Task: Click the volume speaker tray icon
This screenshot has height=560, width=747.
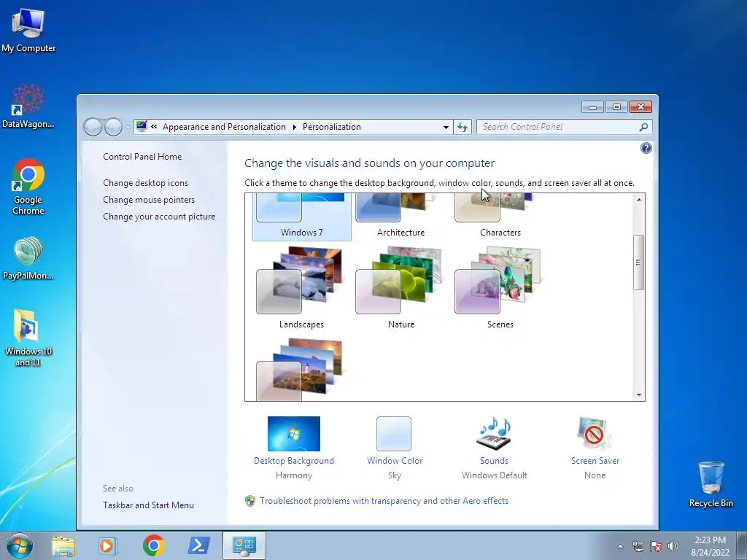Action: pos(673,546)
